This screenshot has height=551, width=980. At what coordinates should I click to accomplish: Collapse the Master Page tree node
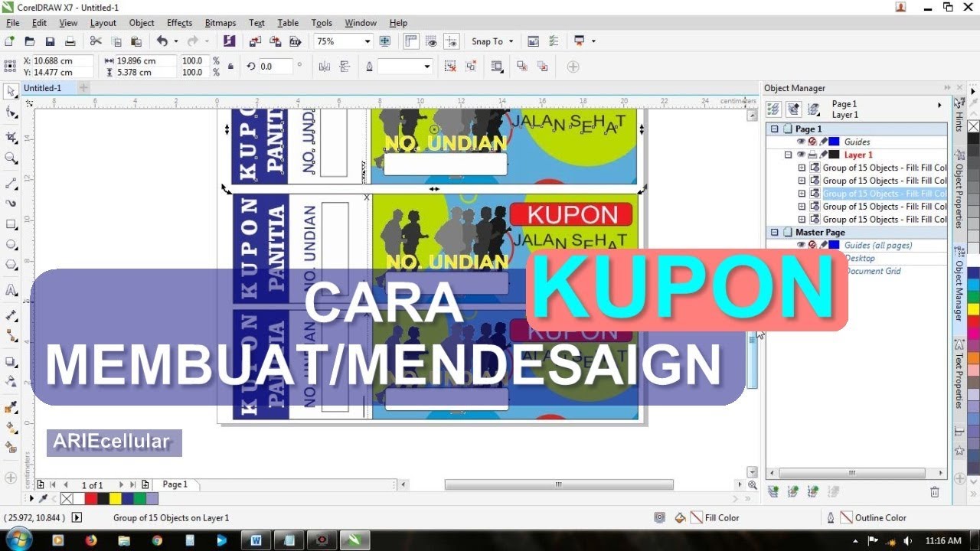tap(774, 233)
